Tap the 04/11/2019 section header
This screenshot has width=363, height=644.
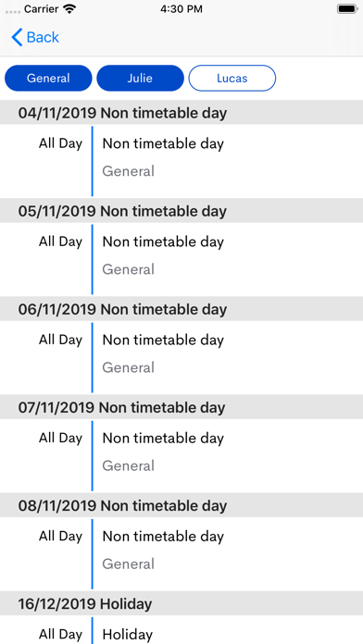click(181, 112)
